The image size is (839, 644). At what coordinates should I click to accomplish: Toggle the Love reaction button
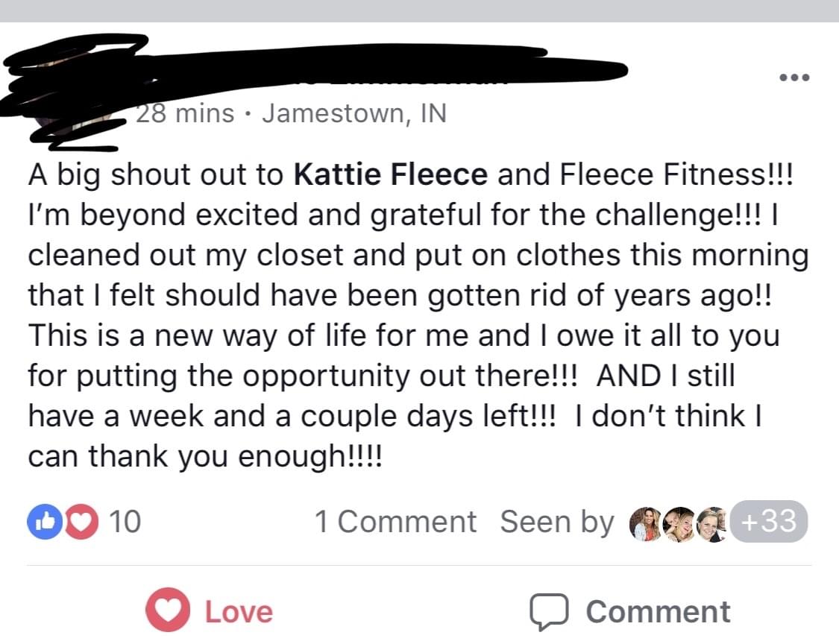(x=210, y=611)
